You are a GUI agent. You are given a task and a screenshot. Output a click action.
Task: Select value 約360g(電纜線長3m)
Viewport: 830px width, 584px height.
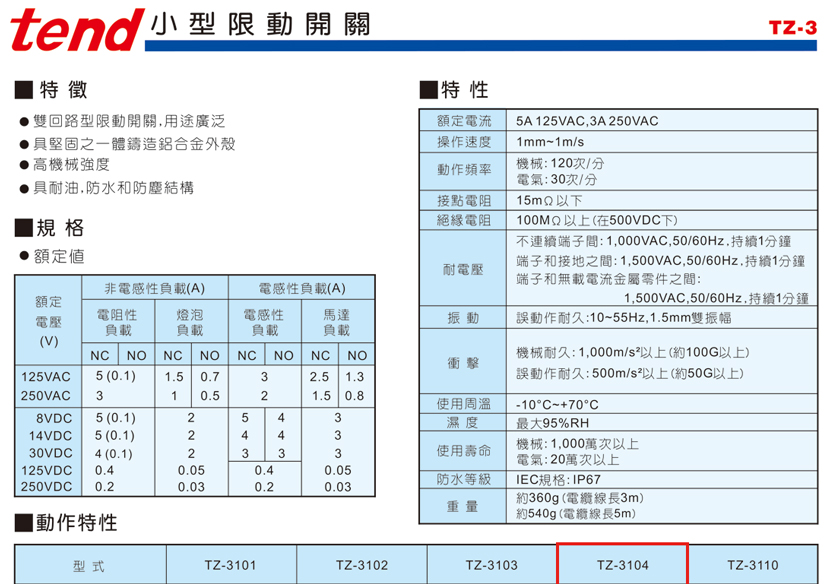tap(580, 498)
